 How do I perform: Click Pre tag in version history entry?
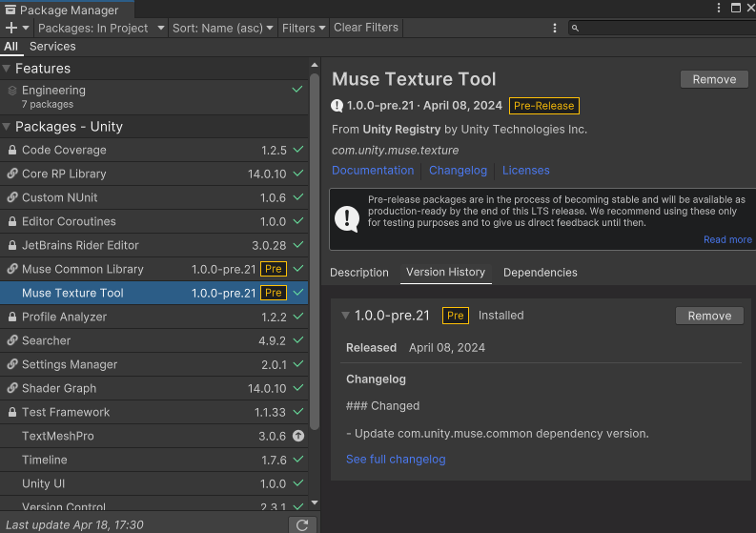pyautogui.click(x=456, y=316)
